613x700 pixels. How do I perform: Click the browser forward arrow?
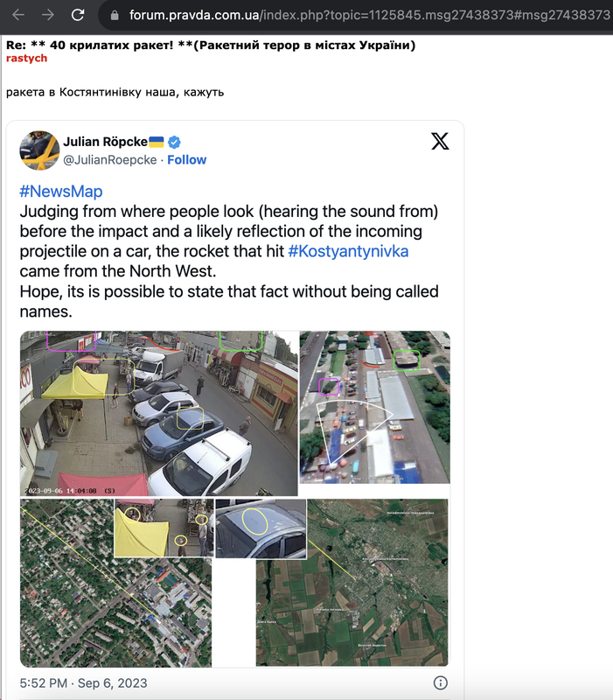[x=48, y=15]
